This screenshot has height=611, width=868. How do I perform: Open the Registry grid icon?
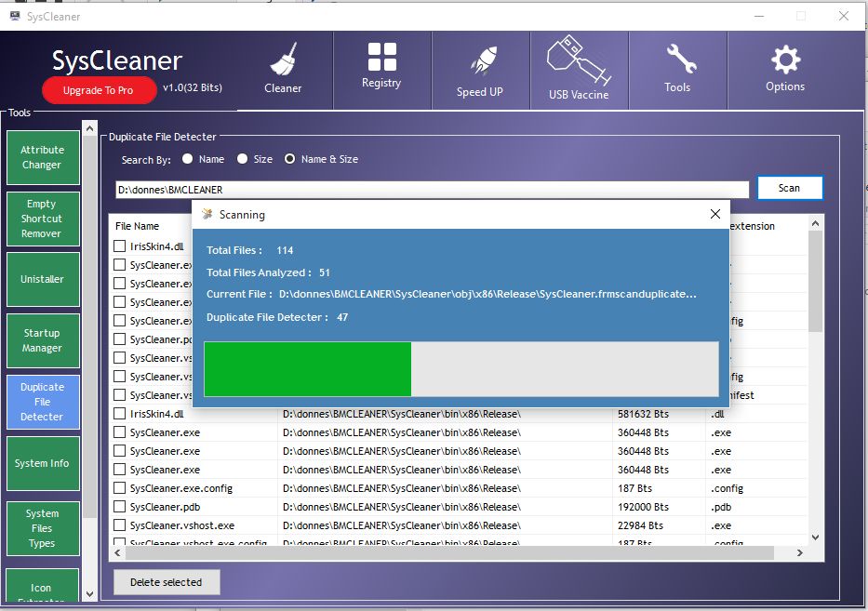coord(381,57)
